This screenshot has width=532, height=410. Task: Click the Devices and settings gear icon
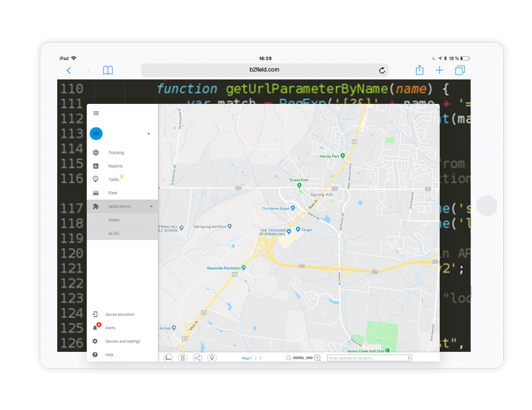95,341
